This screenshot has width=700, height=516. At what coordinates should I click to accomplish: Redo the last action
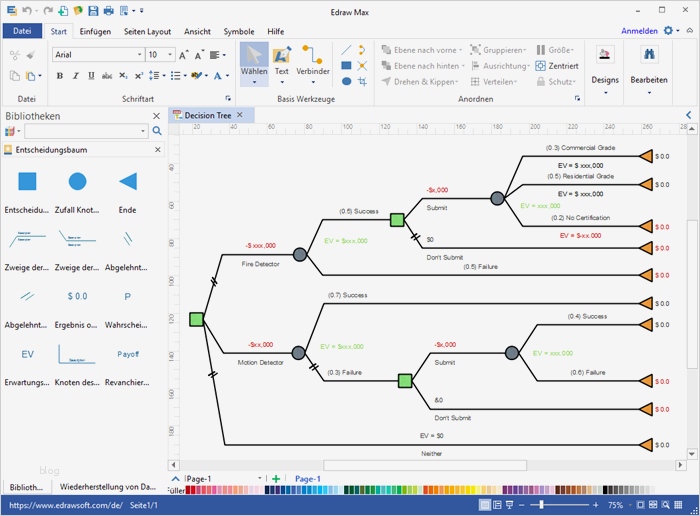(47, 11)
